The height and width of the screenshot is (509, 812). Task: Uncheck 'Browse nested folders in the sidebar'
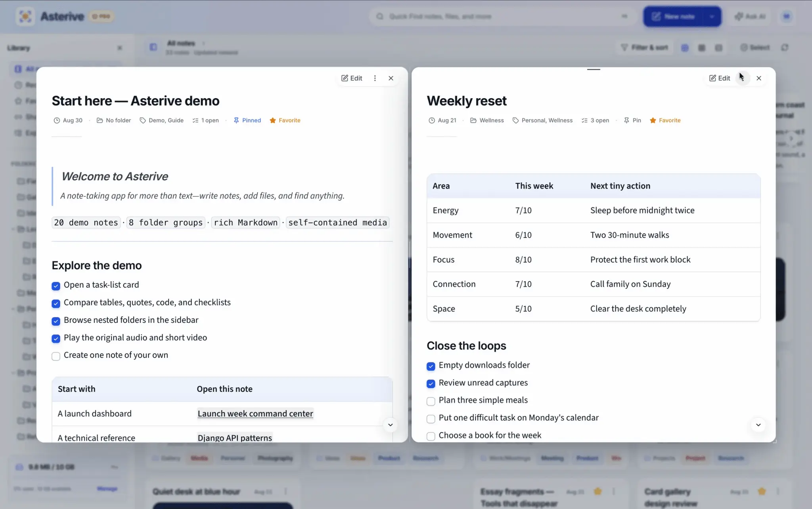(x=56, y=321)
